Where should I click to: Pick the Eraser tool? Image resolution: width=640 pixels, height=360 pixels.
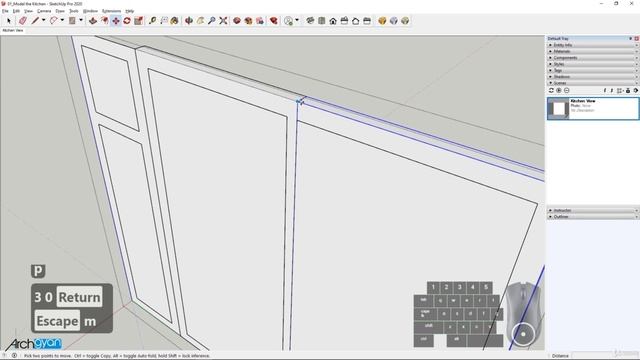coord(23,20)
